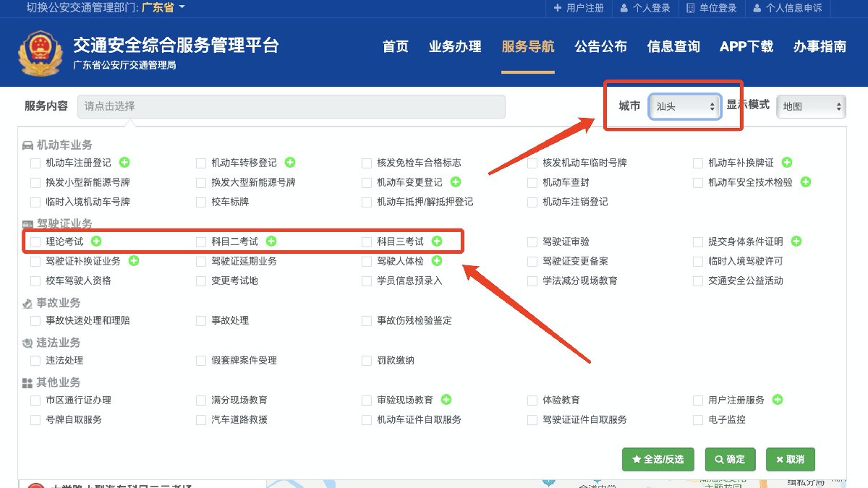The width and height of the screenshot is (868, 488).
Task: Click the green plus icon beside 机动车注册登记
Action: 124,163
